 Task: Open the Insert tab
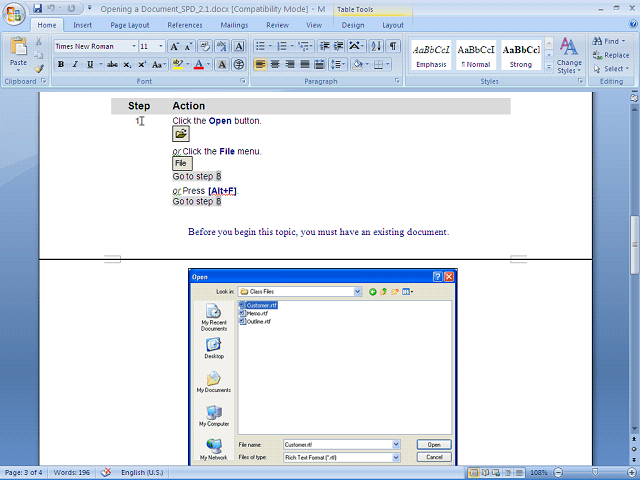(x=82, y=25)
